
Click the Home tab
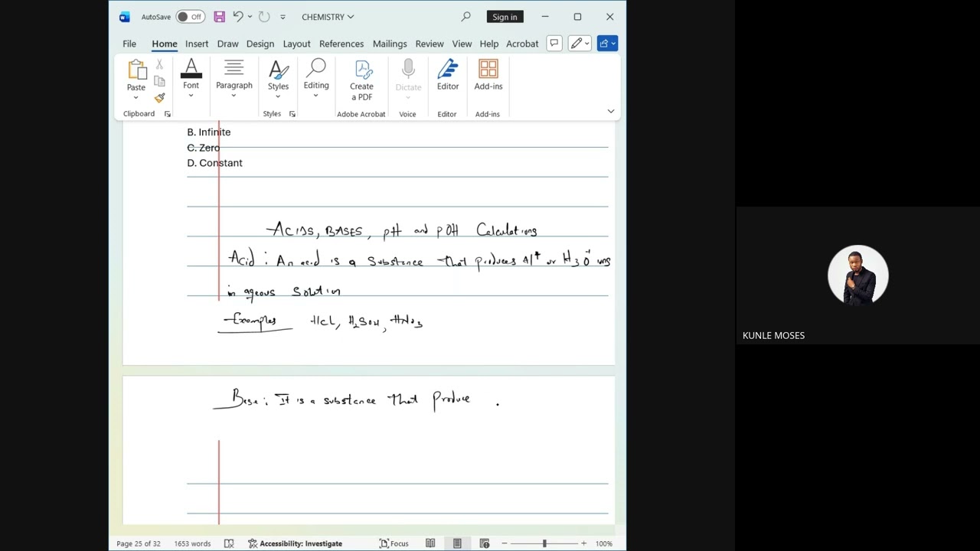(x=164, y=44)
